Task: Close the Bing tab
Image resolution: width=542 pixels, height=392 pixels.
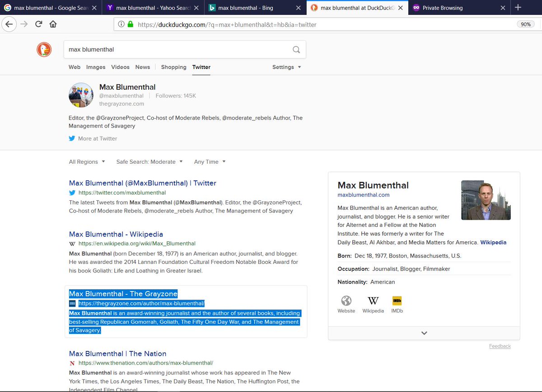Action: coord(298,8)
